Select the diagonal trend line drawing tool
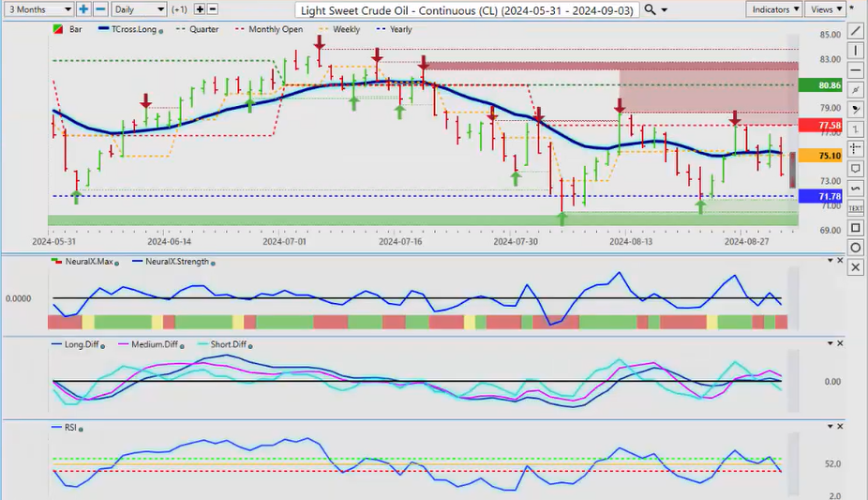The height and width of the screenshot is (500, 868). coord(855,31)
